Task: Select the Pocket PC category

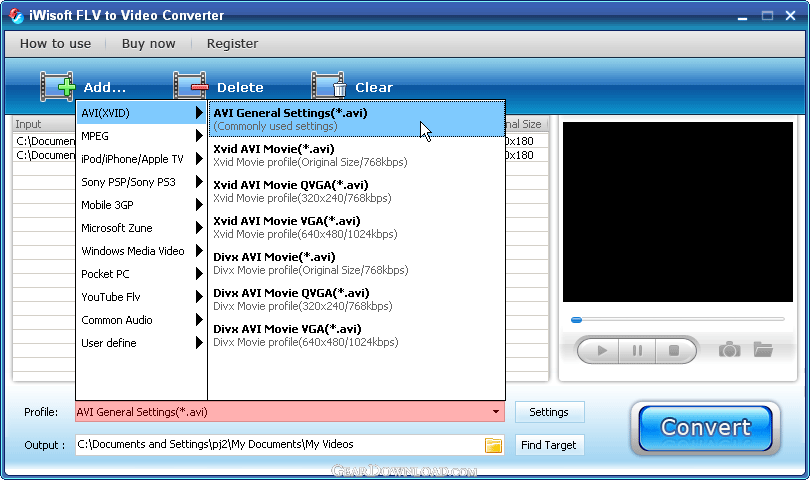Action: [x=142, y=274]
